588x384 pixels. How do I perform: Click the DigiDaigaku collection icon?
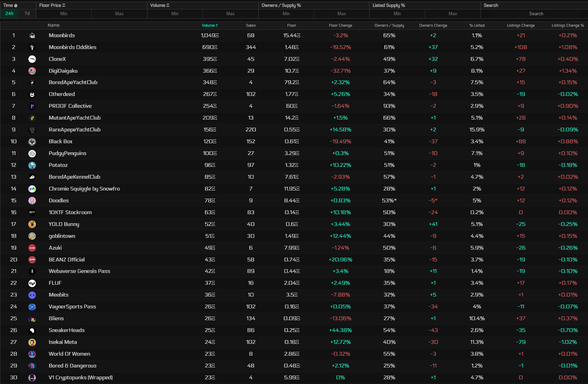[x=32, y=71]
